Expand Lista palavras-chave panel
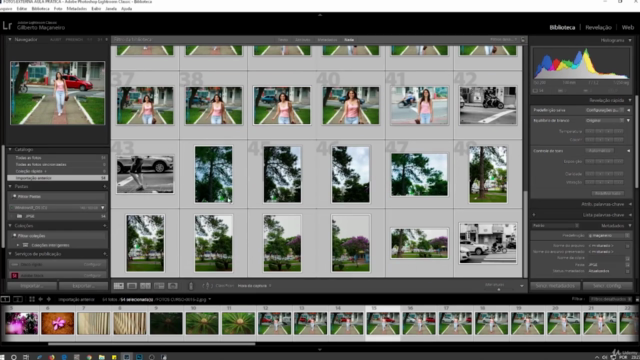 point(630,215)
